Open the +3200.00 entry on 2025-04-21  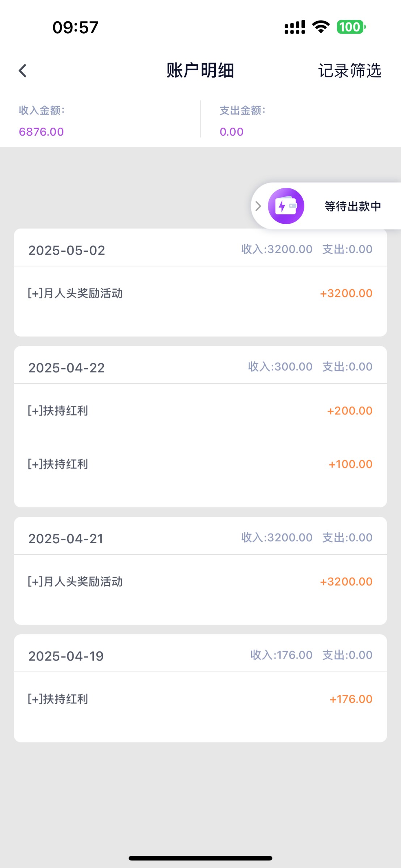tap(200, 582)
